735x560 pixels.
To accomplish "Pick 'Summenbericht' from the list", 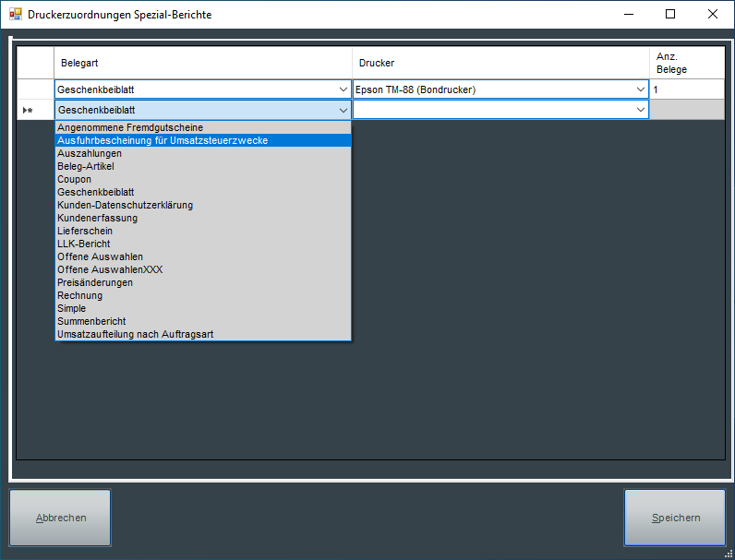I will (90, 321).
